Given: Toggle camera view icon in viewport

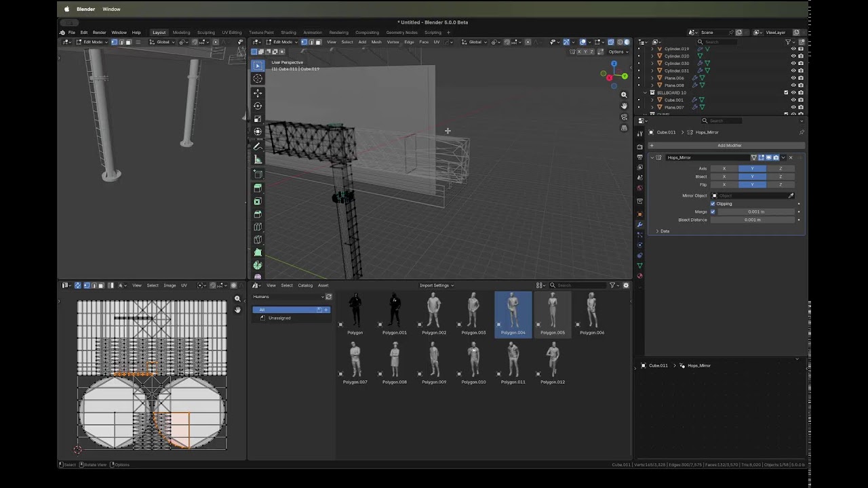Looking at the screenshot, I should tap(624, 117).
